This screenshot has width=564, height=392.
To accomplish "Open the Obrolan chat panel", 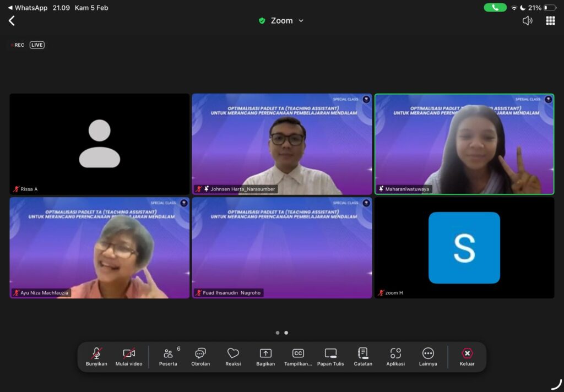I will pyautogui.click(x=200, y=357).
